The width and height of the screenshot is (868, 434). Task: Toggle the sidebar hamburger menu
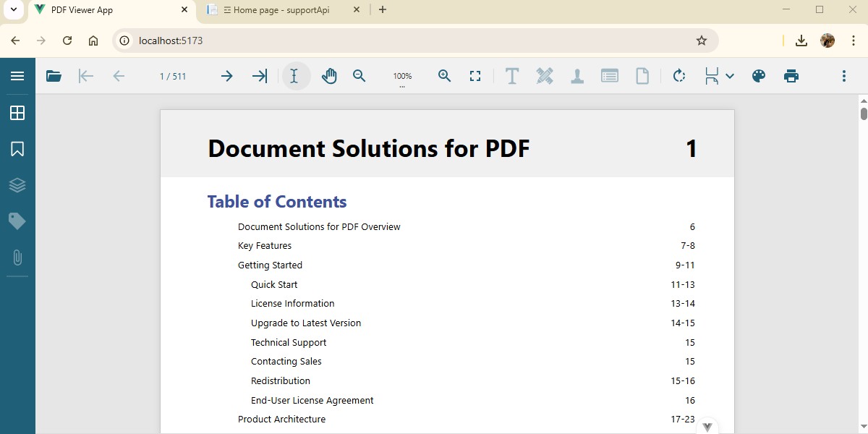[17, 76]
